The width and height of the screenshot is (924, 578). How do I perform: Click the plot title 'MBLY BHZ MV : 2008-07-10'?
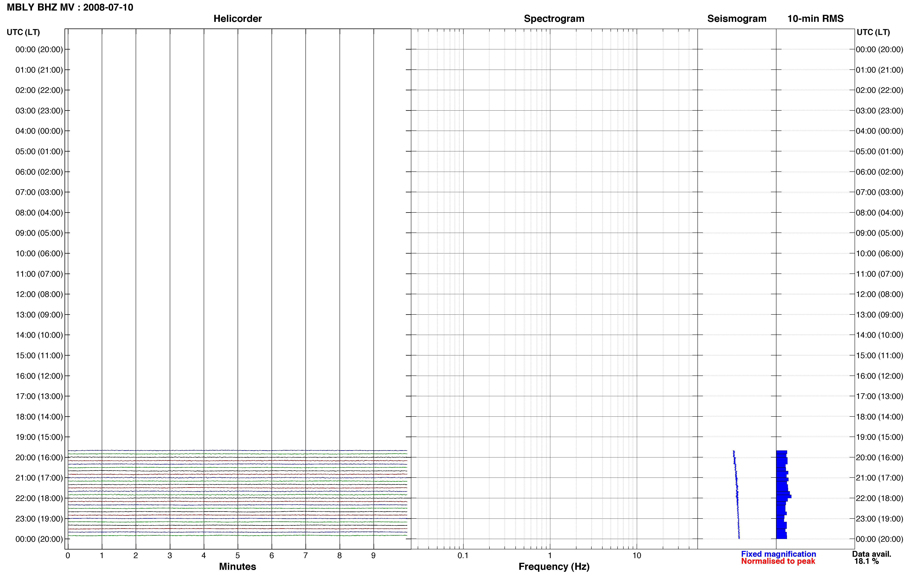coord(70,7)
